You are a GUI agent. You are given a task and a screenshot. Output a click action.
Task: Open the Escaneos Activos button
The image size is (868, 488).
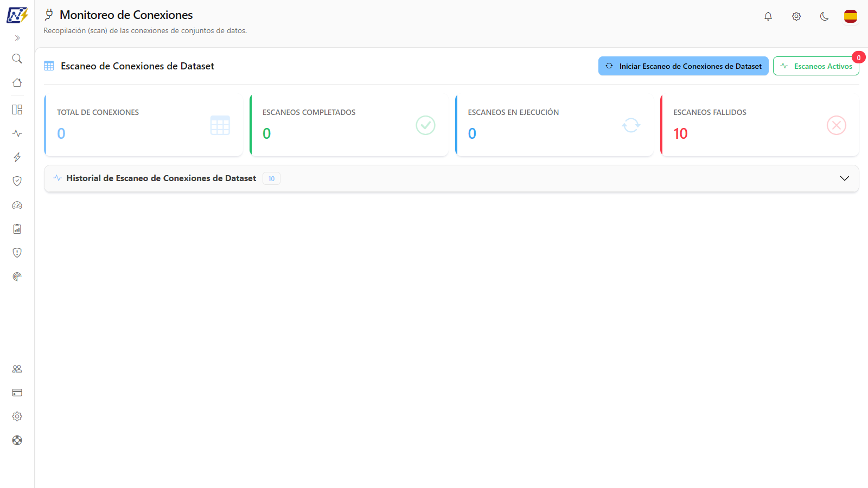(816, 66)
